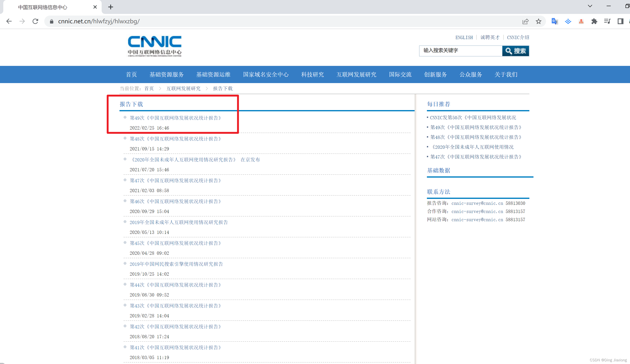This screenshot has width=630, height=364.
Task: Open the Google Translate extension
Action: tap(555, 21)
